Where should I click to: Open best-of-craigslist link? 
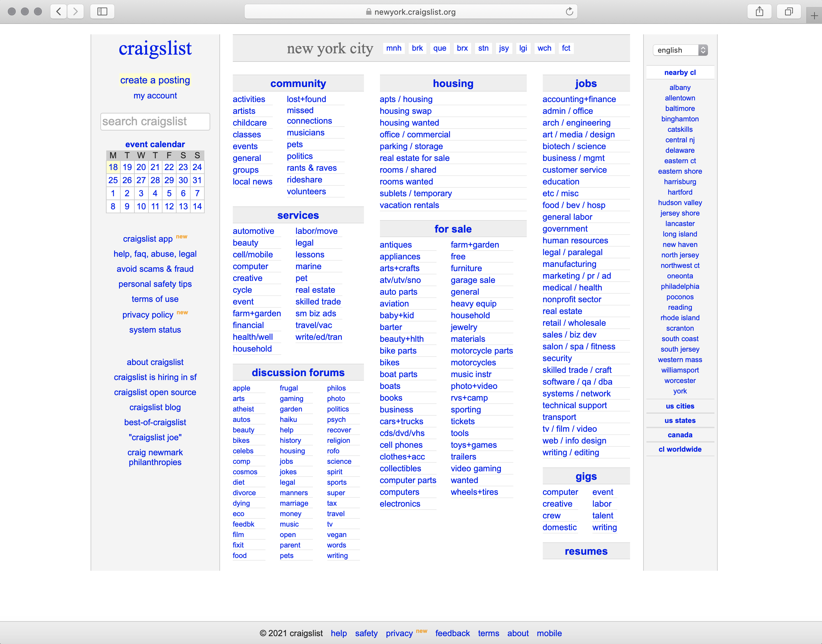click(155, 422)
